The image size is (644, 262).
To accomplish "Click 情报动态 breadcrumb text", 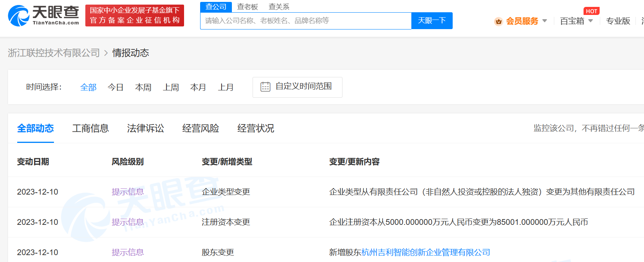I will pyautogui.click(x=130, y=53).
